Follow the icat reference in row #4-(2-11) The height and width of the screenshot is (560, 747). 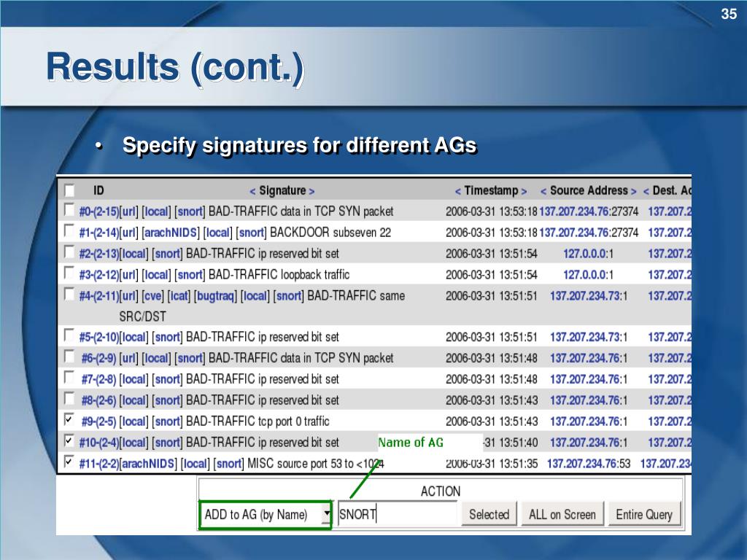179,296
